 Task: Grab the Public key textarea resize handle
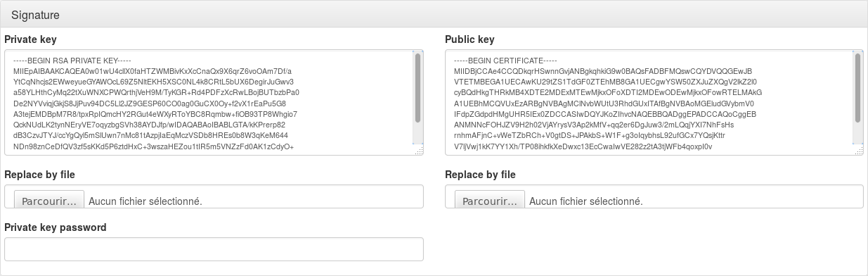860,151
